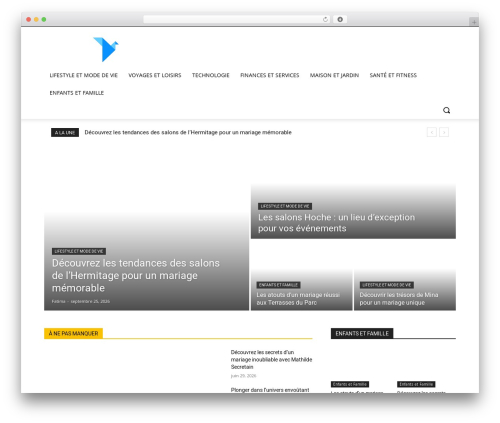Click the A LA UNE label
The image size is (500, 423).
(65, 132)
